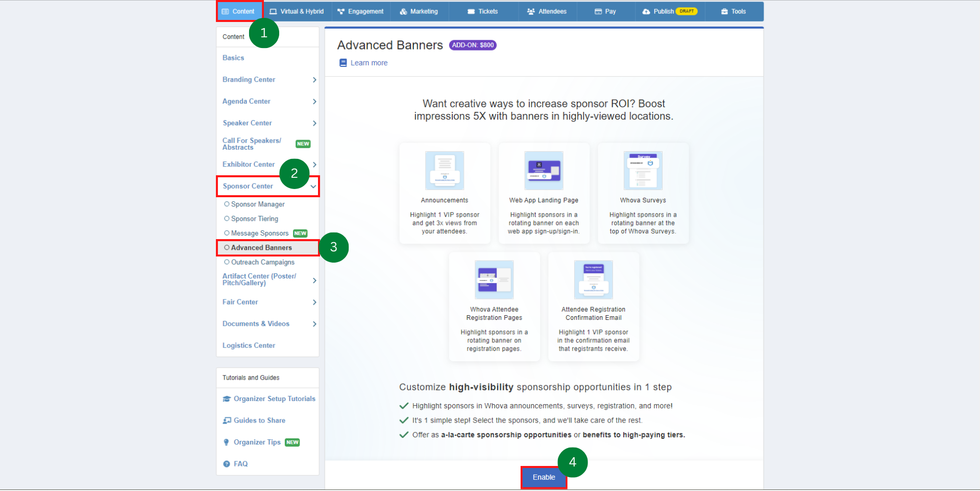Click the Attendee Registration Pages thumbnail

point(494,280)
